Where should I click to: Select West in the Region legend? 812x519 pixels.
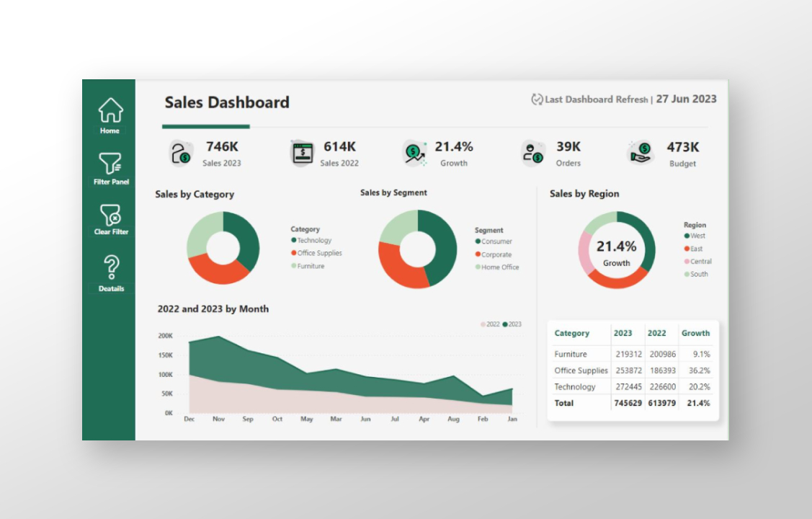697,236
